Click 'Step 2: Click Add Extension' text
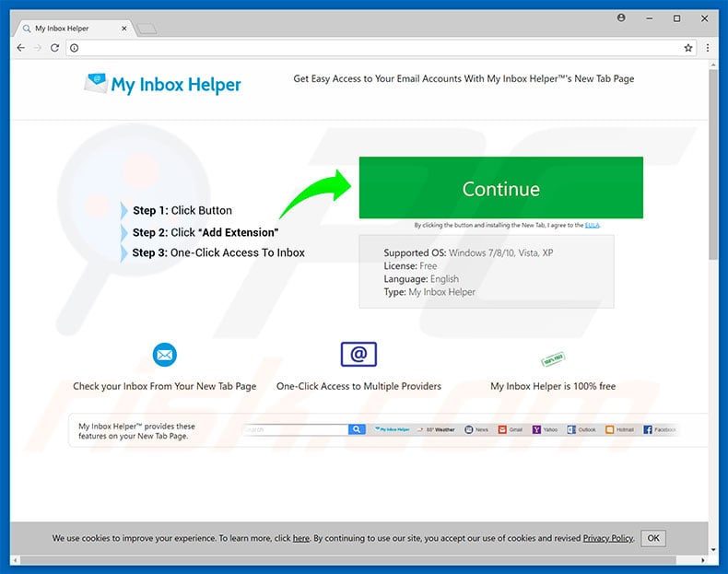The image size is (728, 574). [x=205, y=232]
